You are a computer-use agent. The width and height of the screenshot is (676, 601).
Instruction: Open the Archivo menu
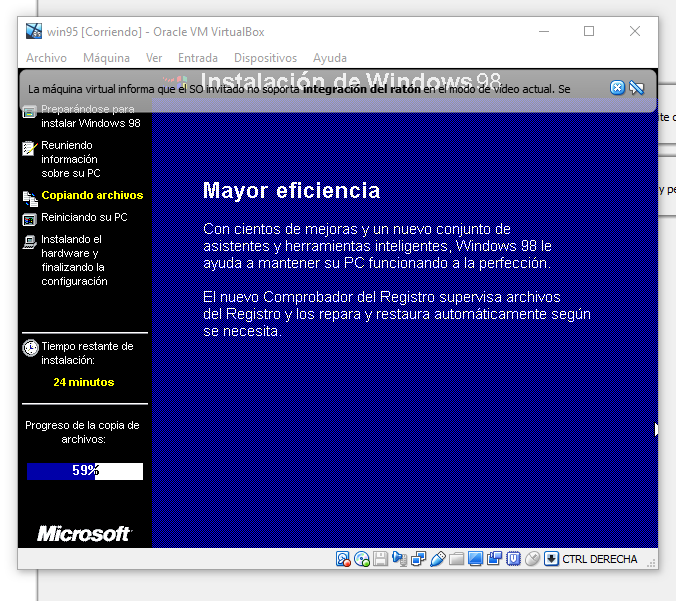[46, 58]
